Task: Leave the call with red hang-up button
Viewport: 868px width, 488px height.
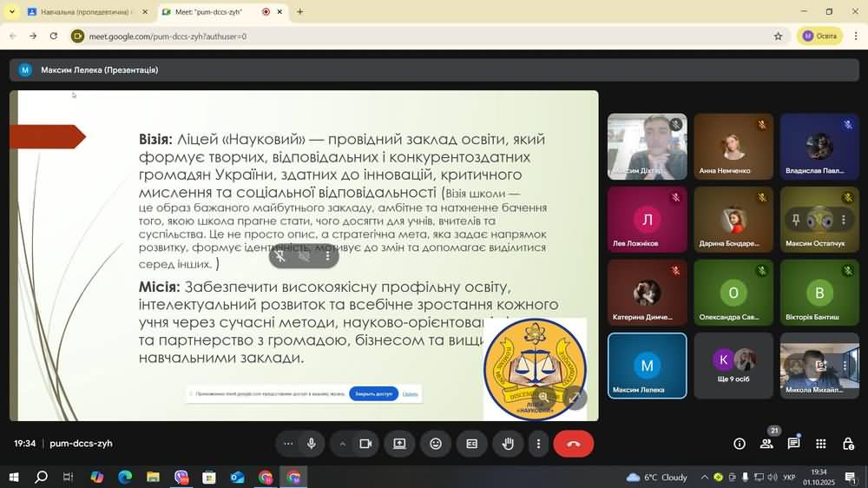Action: coord(573,444)
